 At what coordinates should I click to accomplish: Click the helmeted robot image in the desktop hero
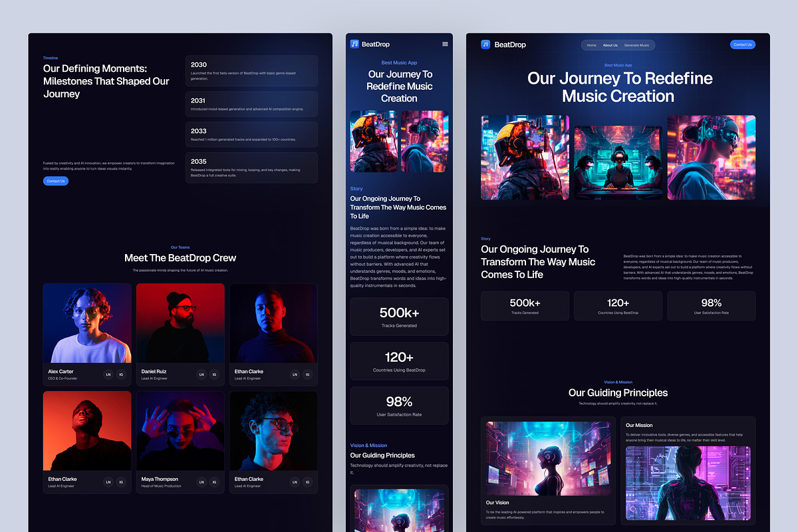point(525,158)
